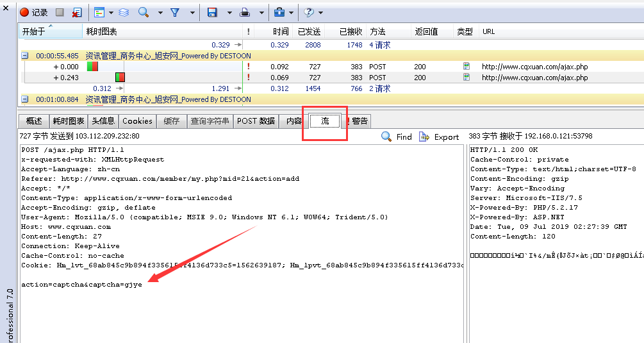Click the stacked layers grouping icon
This screenshot has width=644, height=343.
[x=124, y=12]
